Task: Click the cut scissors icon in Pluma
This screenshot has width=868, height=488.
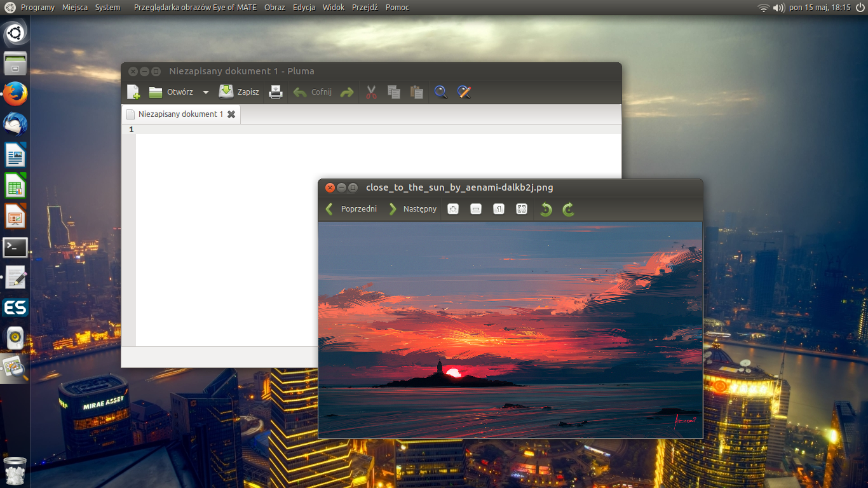Action: [372, 92]
